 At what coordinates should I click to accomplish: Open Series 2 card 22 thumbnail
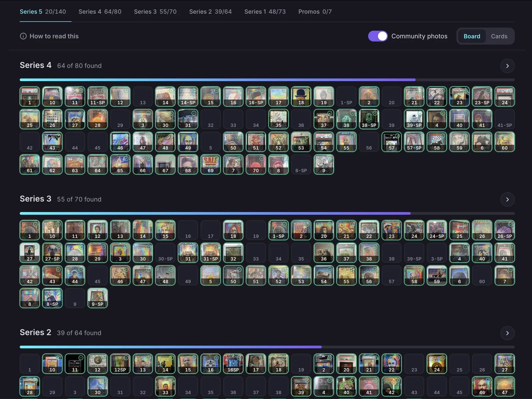tap(392, 364)
